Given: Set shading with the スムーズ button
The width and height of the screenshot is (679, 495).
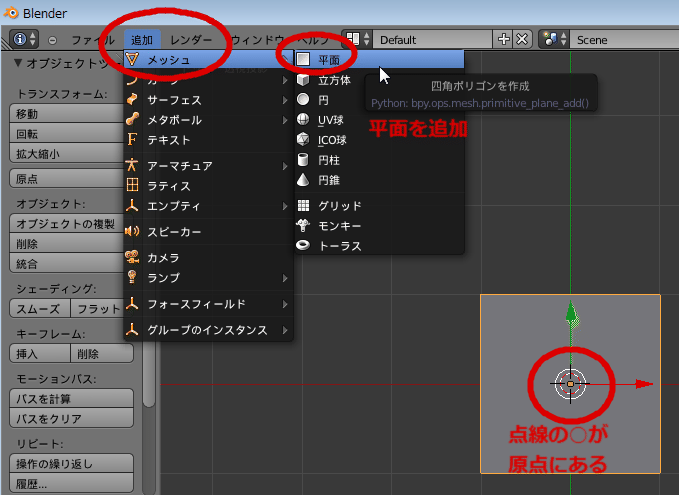Looking at the screenshot, I should point(40,308).
